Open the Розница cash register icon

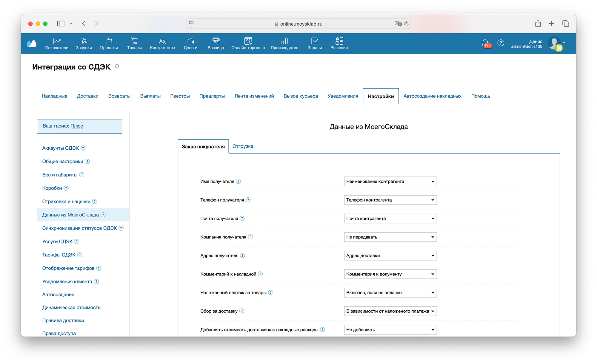coord(216,41)
